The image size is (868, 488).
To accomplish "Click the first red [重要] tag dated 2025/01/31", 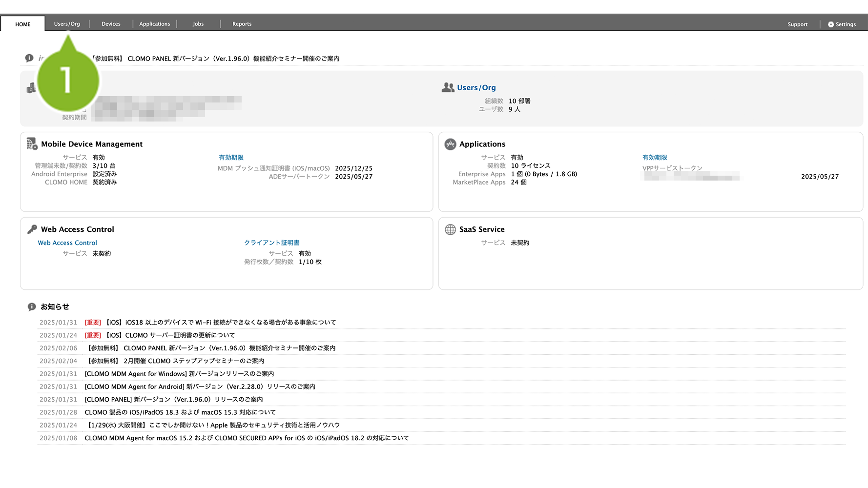I will (93, 323).
